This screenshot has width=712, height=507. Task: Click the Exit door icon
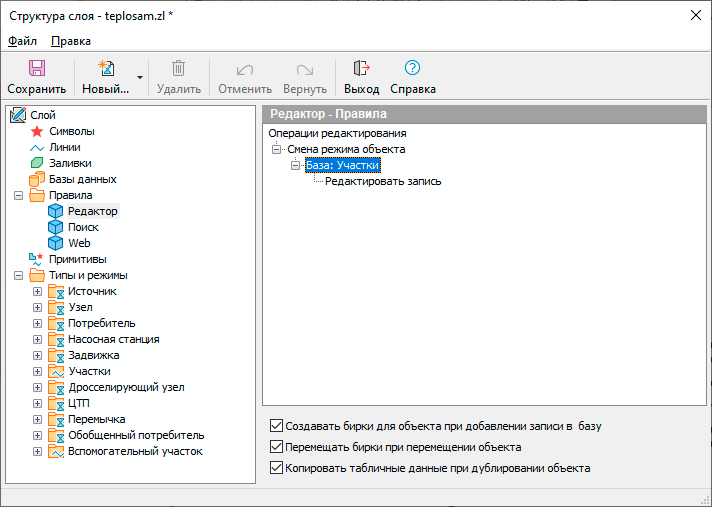click(361, 68)
